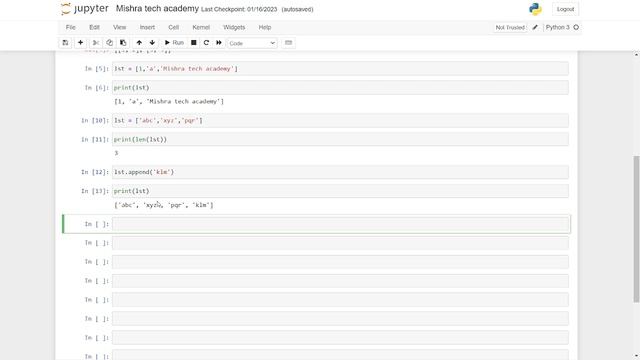Screen dimensions: 640x360
Task: Cut selected cells with the scissors icon
Action: click(x=96, y=43)
